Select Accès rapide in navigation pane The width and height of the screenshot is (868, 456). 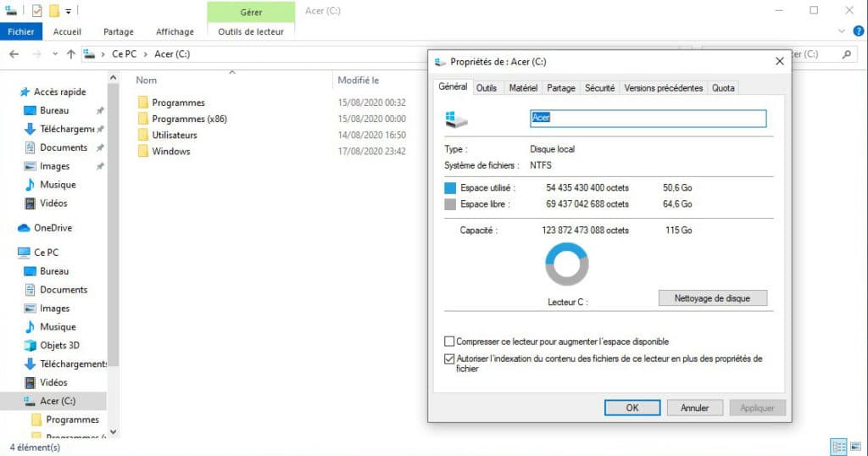(60, 92)
